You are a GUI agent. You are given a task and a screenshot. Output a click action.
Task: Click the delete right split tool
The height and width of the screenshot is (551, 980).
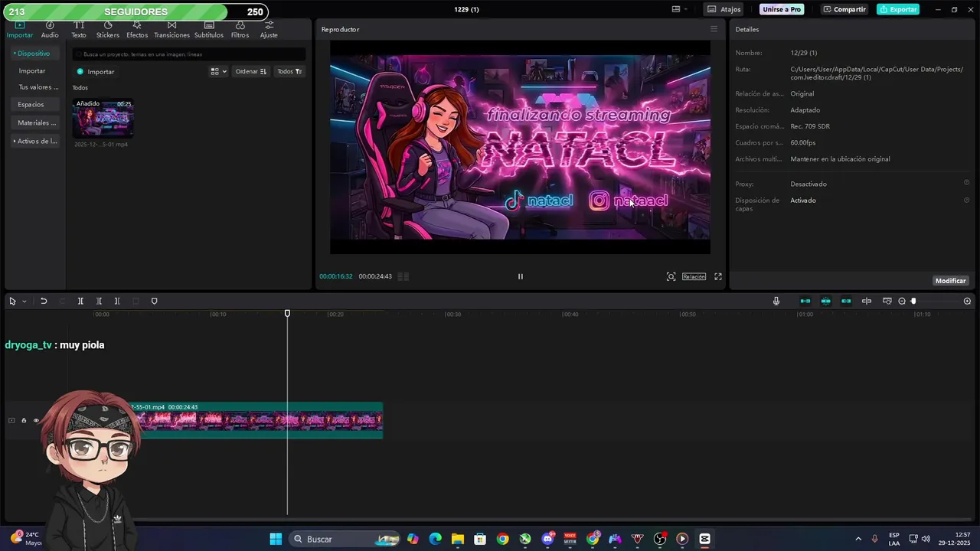click(117, 301)
